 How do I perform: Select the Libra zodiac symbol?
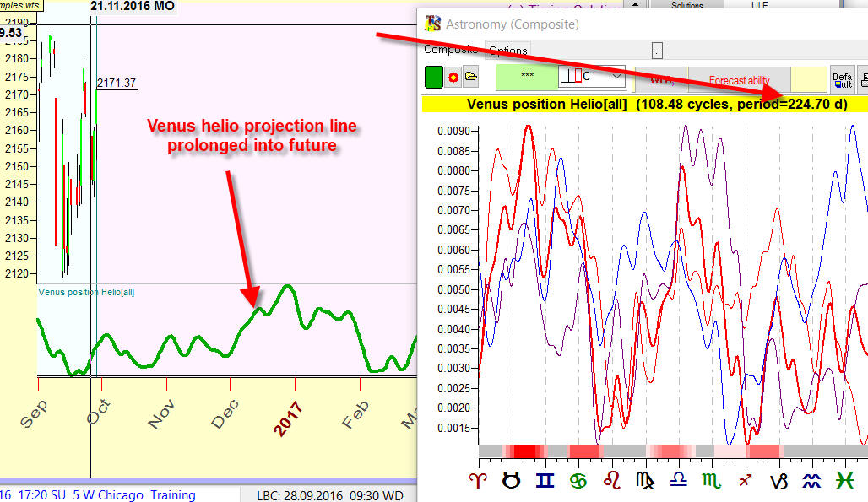click(678, 480)
